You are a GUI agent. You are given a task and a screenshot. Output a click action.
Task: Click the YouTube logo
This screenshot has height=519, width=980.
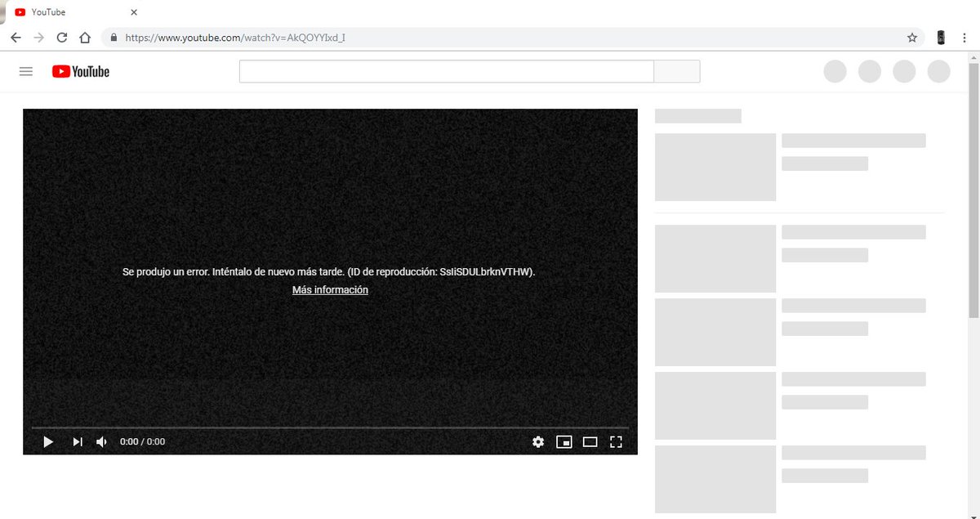[x=81, y=72]
